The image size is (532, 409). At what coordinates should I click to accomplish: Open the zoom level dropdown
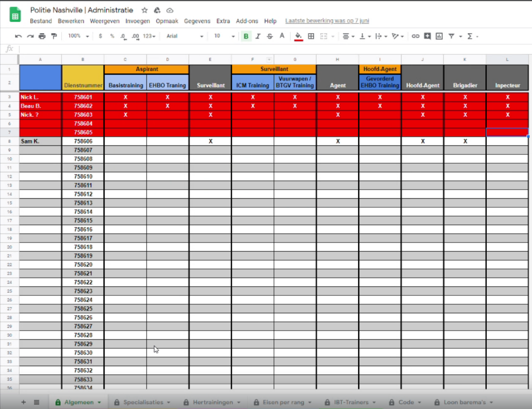coord(78,36)
